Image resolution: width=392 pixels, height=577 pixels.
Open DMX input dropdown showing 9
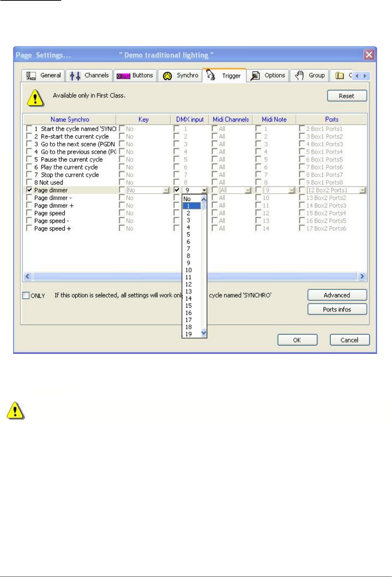point(204,190)
